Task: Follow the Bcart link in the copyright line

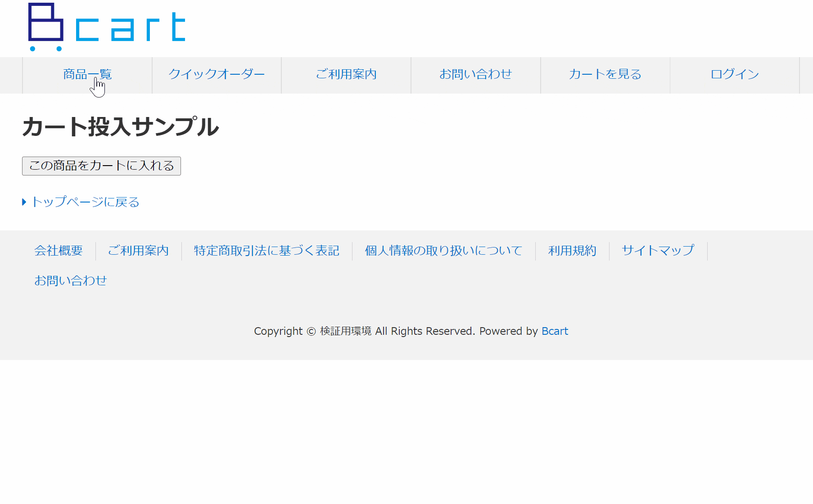Action: 555,331
